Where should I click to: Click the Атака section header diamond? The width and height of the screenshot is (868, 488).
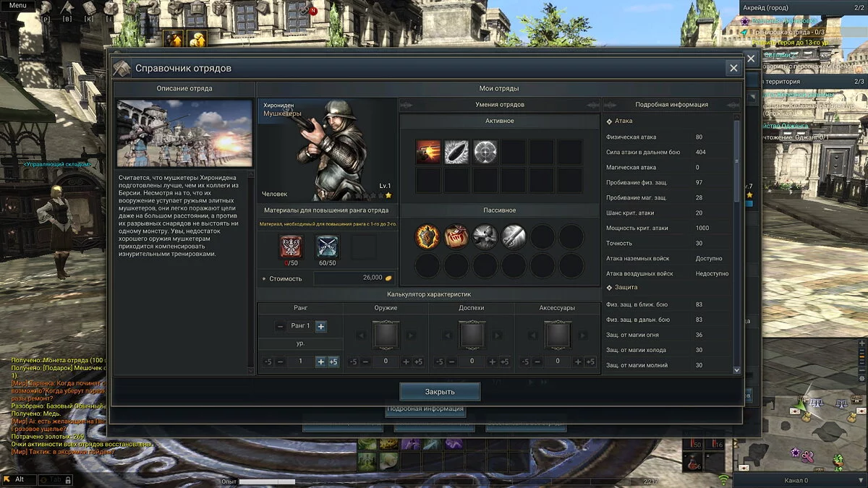[609, 121]
